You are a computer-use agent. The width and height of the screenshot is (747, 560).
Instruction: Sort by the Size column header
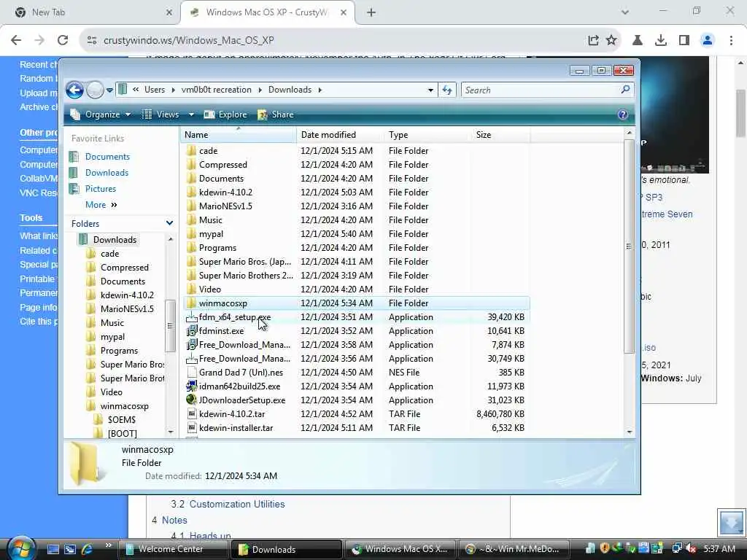click(x=500, y=135)
